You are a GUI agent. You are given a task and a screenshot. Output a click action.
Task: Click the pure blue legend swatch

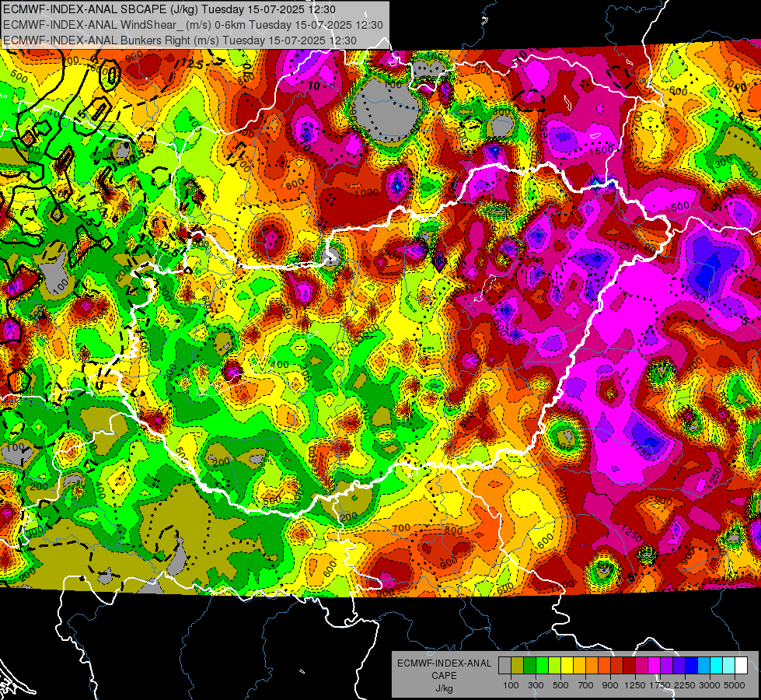coord(692,666)
